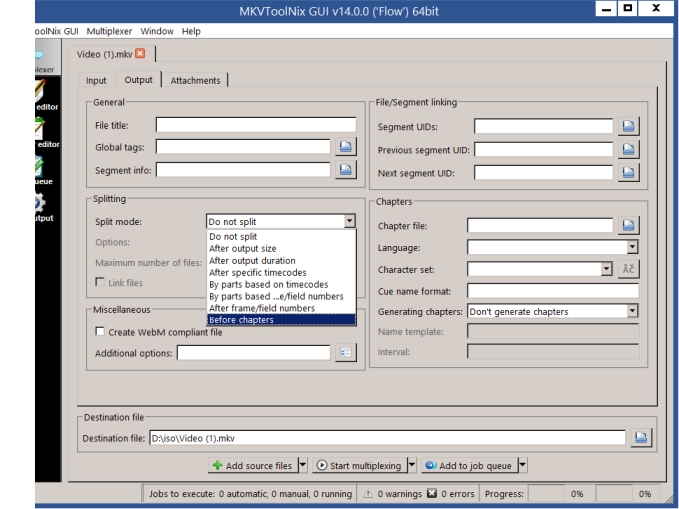Open the Generating chapters dropdown

pos(632,311)
